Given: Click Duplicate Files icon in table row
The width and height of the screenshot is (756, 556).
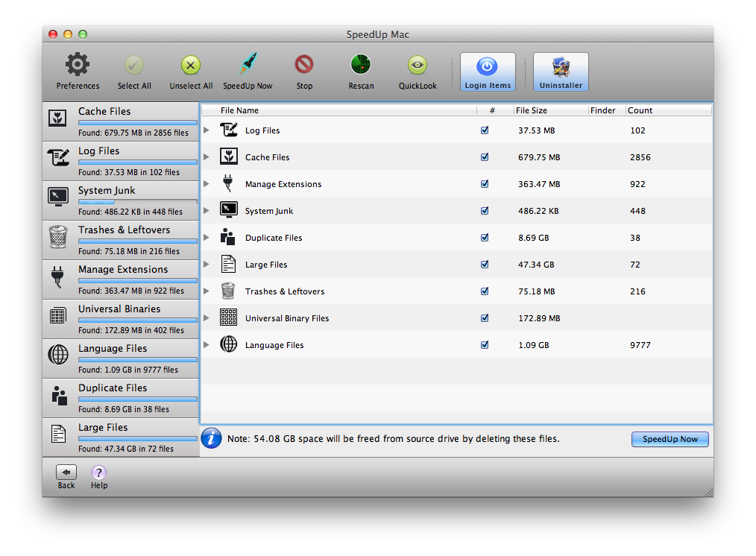Looking at the screenshot, I should [x=227, y=238].
